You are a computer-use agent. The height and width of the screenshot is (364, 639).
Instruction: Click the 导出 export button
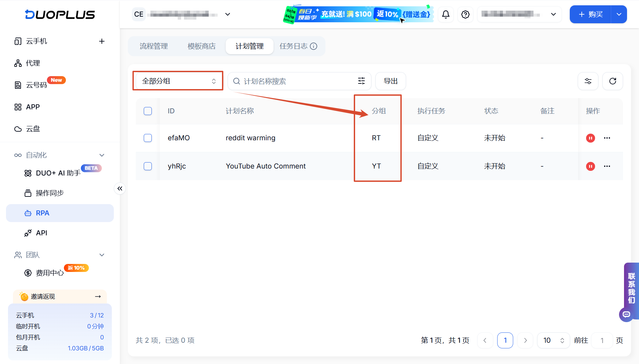click(x=390, y=81)
